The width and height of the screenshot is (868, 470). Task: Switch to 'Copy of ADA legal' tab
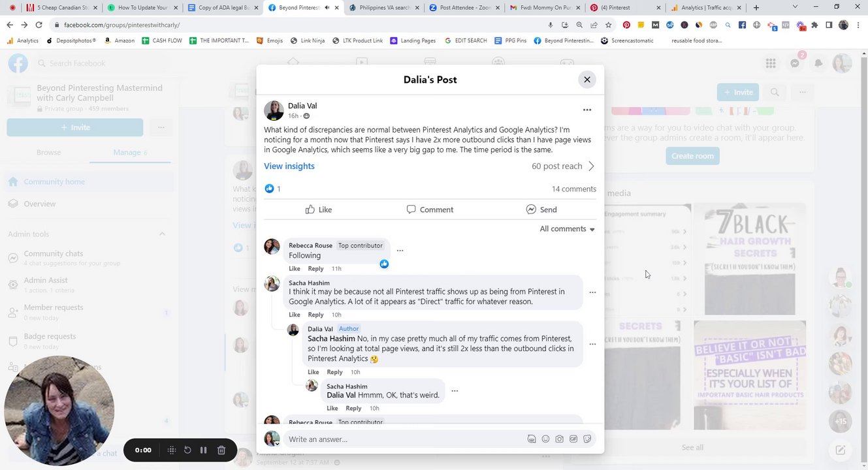point(221,8)
